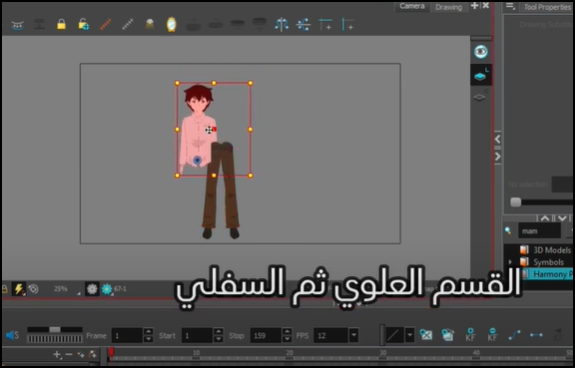The width and height of the screenshot is (575, 368).
Task: Toggle the eye view-mode button
Action: [481, 52]
